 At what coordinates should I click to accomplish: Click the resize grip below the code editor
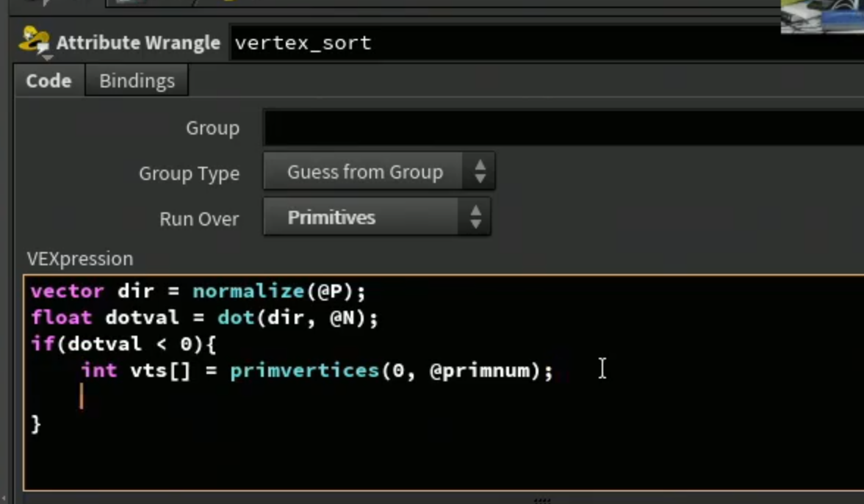[x=542, y=500]
